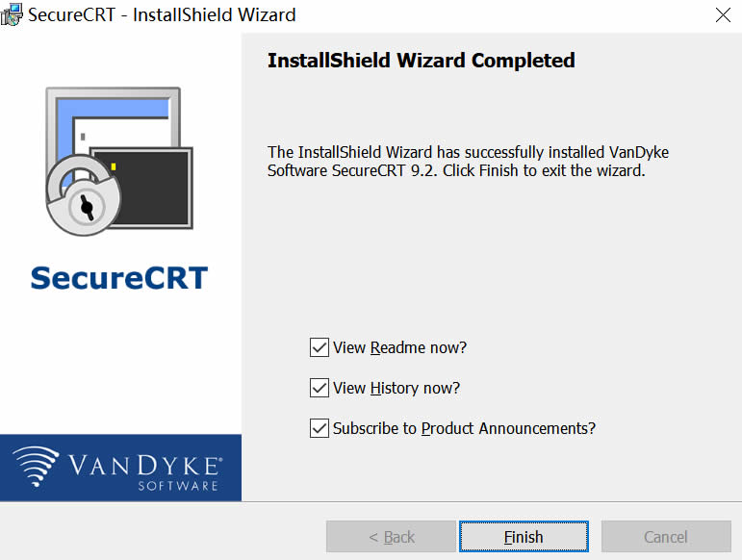Click the blue SecureCRT wordmark
The width and height of the screenshot is (742, 560).
(119, 278)
